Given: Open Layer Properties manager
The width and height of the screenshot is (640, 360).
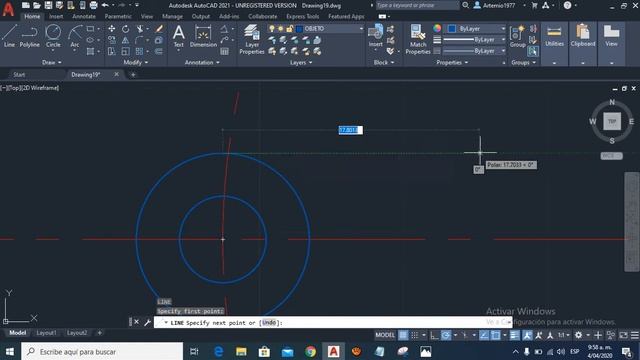Looking at the screenshot, I should click(x=251, y=40).
